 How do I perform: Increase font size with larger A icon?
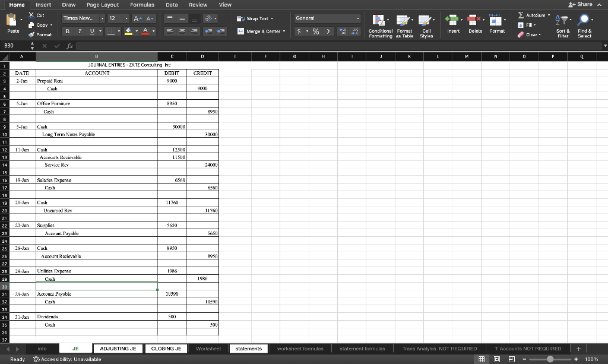pos(137,18)
